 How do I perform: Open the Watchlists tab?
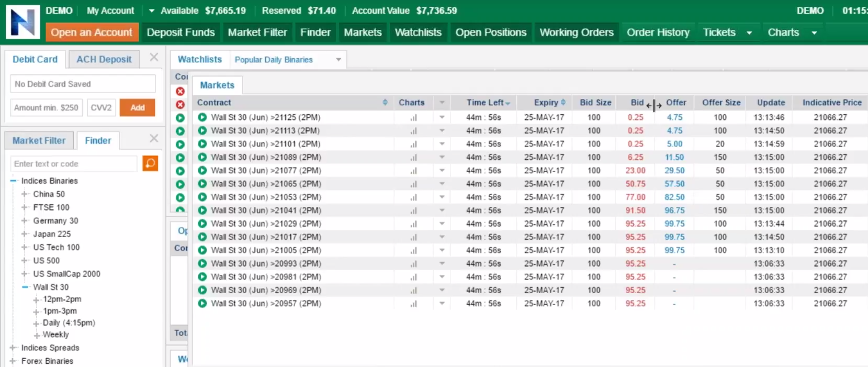tap(200, 59)
